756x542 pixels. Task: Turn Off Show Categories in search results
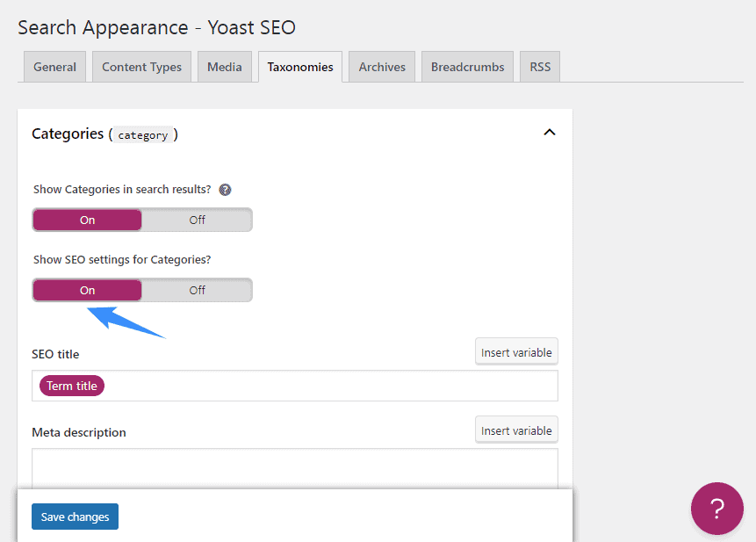(x=197, y=220)
